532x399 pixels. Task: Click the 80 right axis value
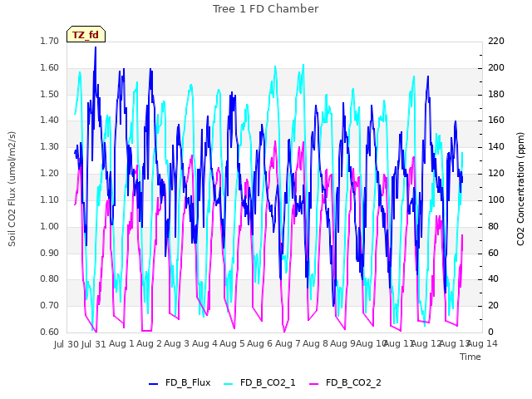[x=494, y=226]
